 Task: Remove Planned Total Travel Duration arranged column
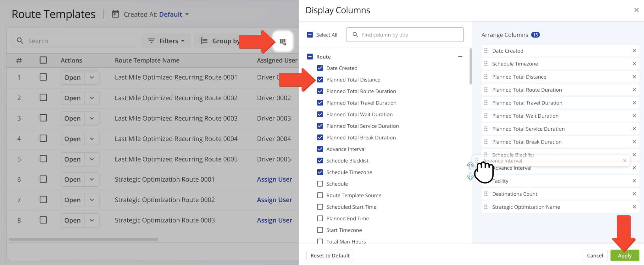tap(634, 103)
